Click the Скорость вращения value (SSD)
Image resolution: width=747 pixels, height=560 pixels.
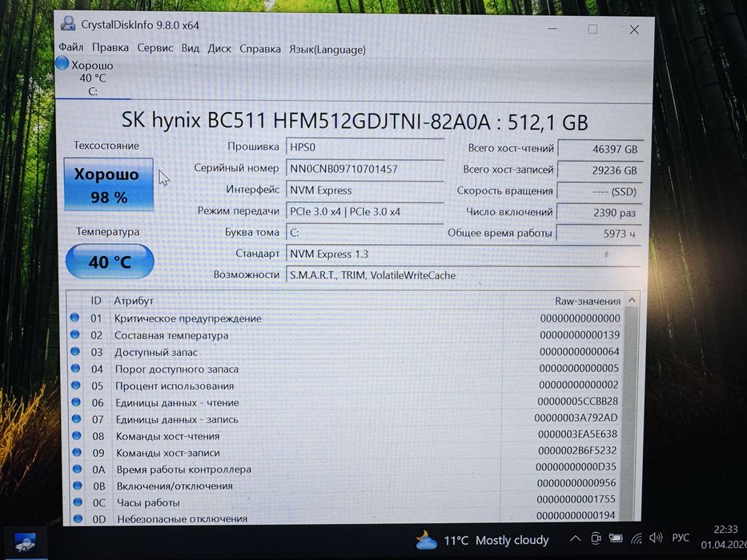(600, 191)
